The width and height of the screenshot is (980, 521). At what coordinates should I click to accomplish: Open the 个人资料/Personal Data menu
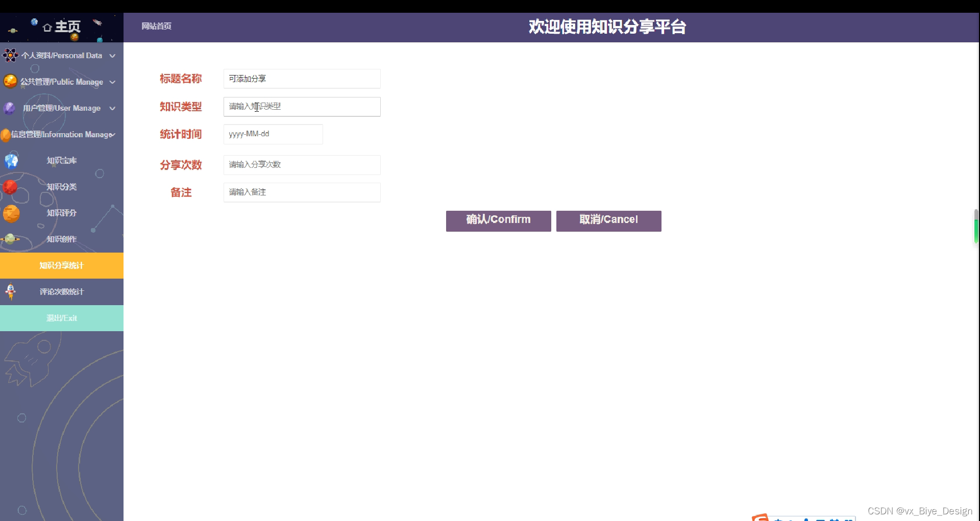tap(62, 56)
